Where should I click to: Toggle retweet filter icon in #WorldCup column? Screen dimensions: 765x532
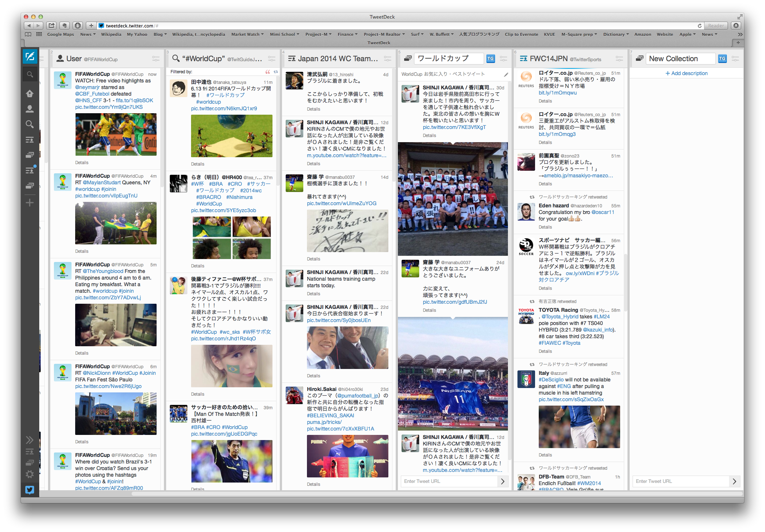276,72
